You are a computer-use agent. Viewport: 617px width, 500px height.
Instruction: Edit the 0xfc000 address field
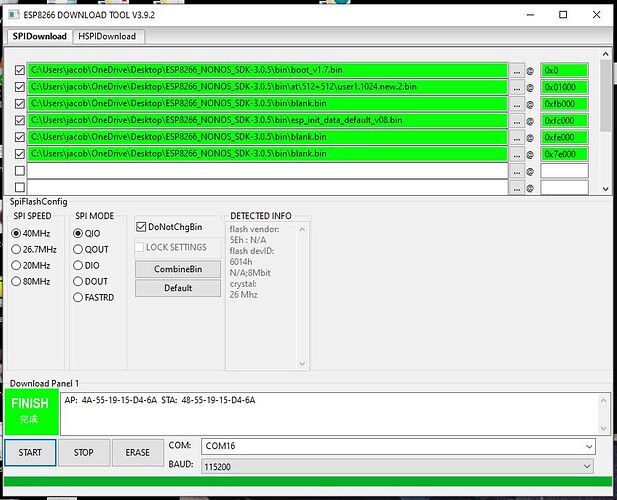coord(565,121)
